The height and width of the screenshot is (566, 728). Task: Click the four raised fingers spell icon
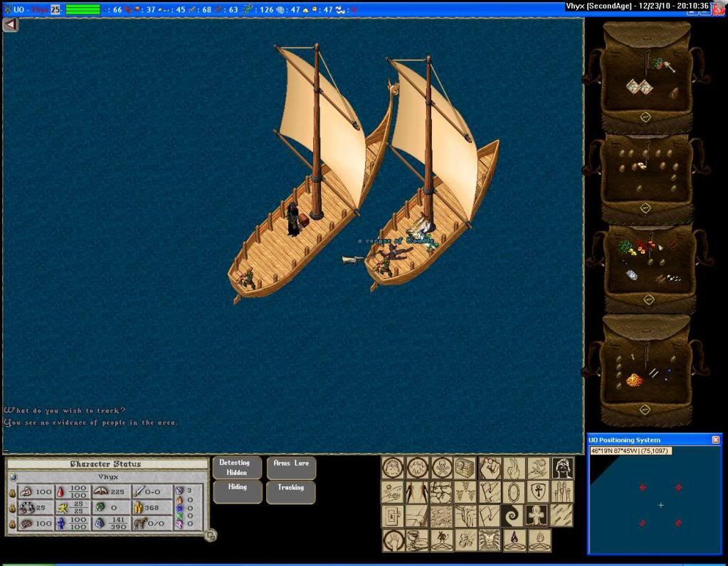click(x=561, y=492)
